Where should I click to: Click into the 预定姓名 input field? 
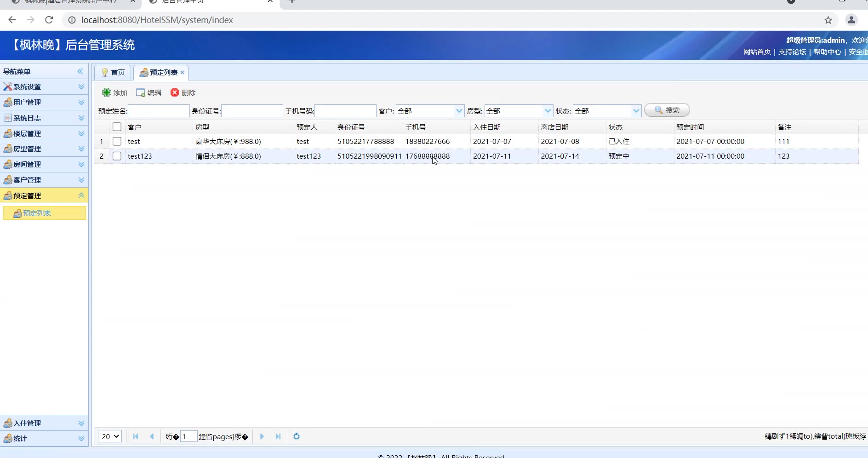pos(159,111)
